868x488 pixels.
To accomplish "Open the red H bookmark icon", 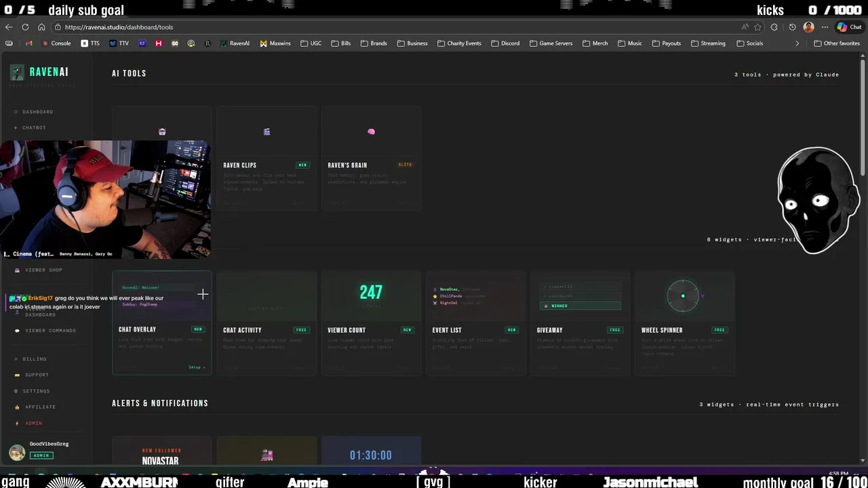I will pyautogui.click(x=158, y=43).
